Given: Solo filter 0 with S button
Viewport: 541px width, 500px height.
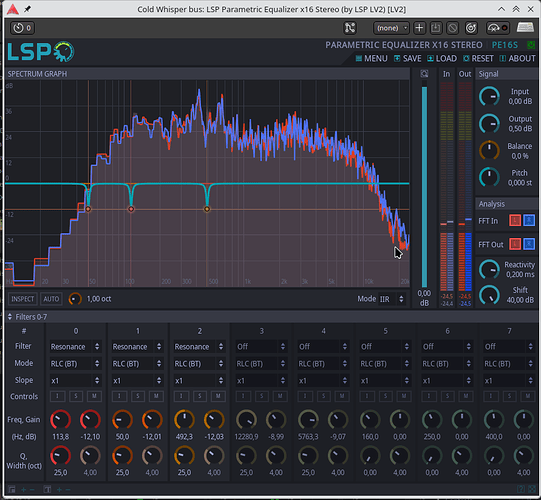Looking at the screenshot, I should point(76,396).
